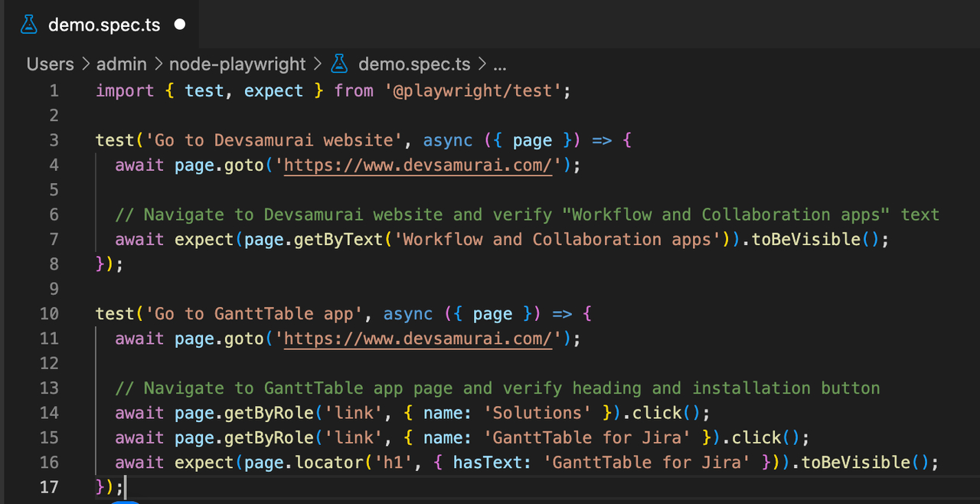
Task: Open the admin breadcrumb segment
Action: point(122,64)
